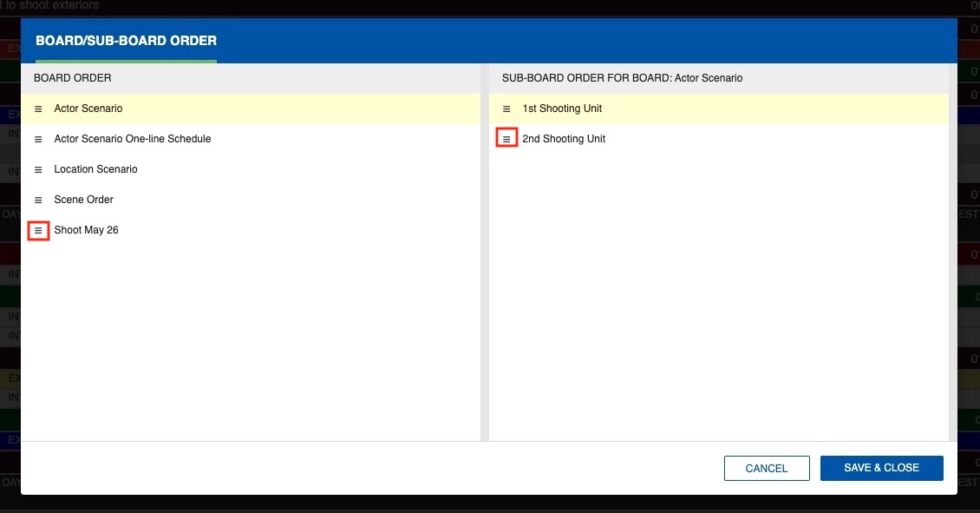Click the Sub-Board Order for Board header

tap(622, 78)
